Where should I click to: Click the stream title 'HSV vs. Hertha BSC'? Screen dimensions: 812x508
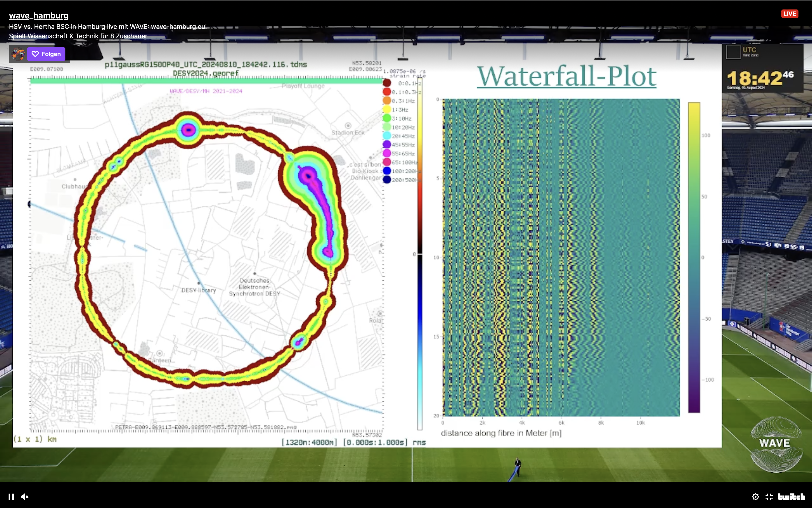click(108, 27)
